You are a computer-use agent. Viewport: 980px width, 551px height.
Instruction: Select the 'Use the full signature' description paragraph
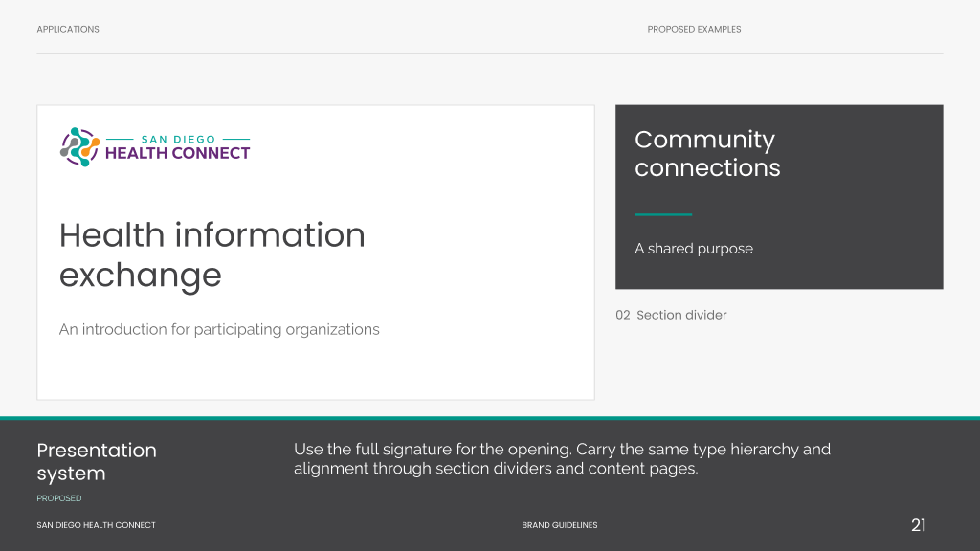tap(563, 459)
